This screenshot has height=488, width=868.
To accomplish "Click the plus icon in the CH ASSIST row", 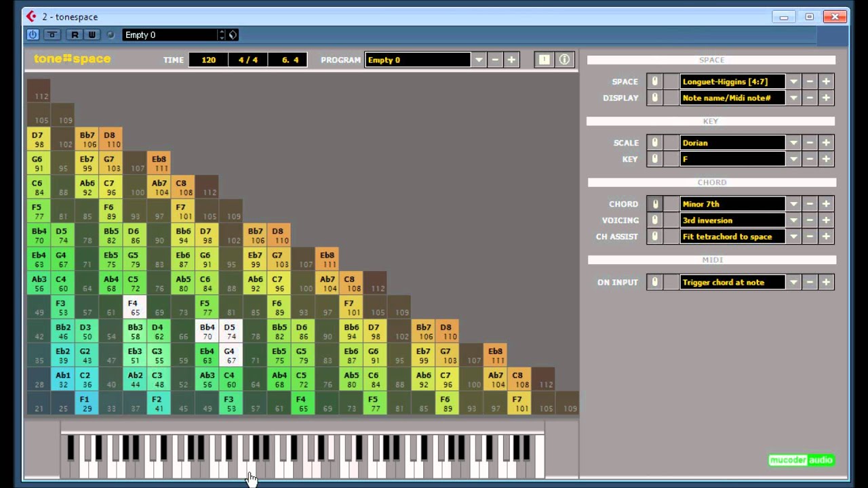I will coord(826,237).
